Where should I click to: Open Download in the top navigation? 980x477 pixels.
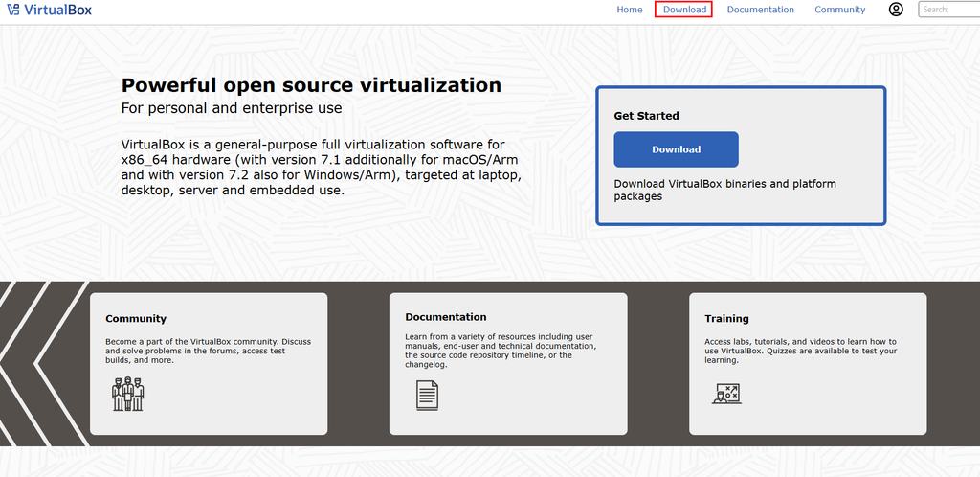(x=684, y=10)
